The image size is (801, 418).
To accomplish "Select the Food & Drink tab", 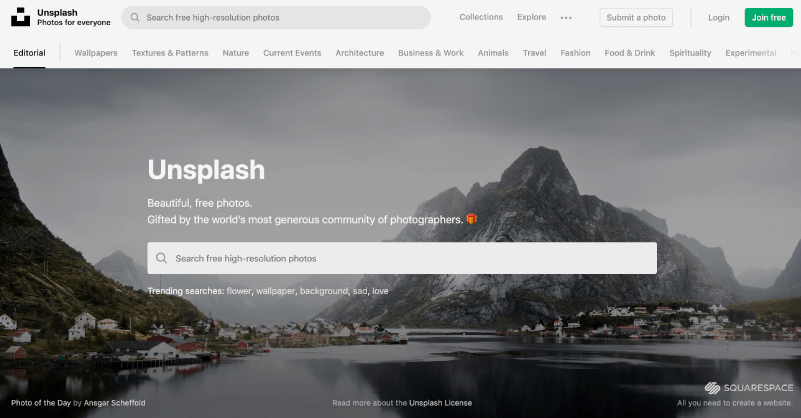I will coord(629,53).
